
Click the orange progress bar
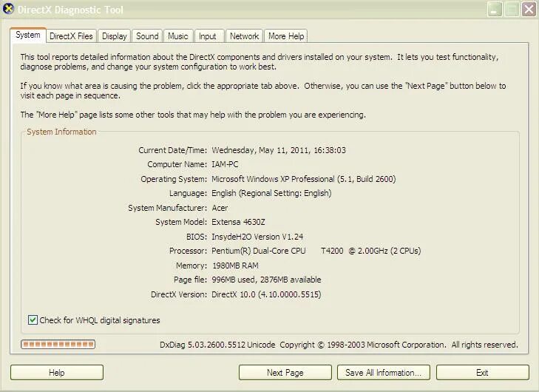58,344
